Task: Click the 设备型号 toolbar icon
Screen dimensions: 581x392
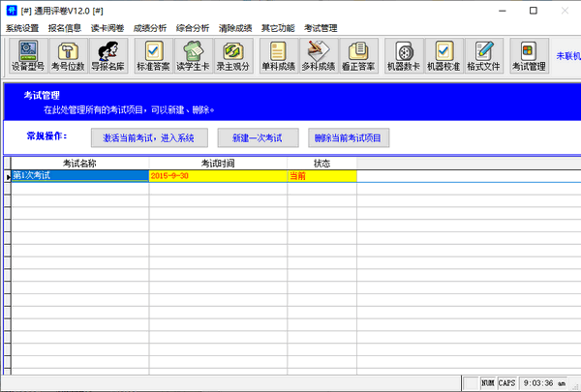Action: coord(27,56)
